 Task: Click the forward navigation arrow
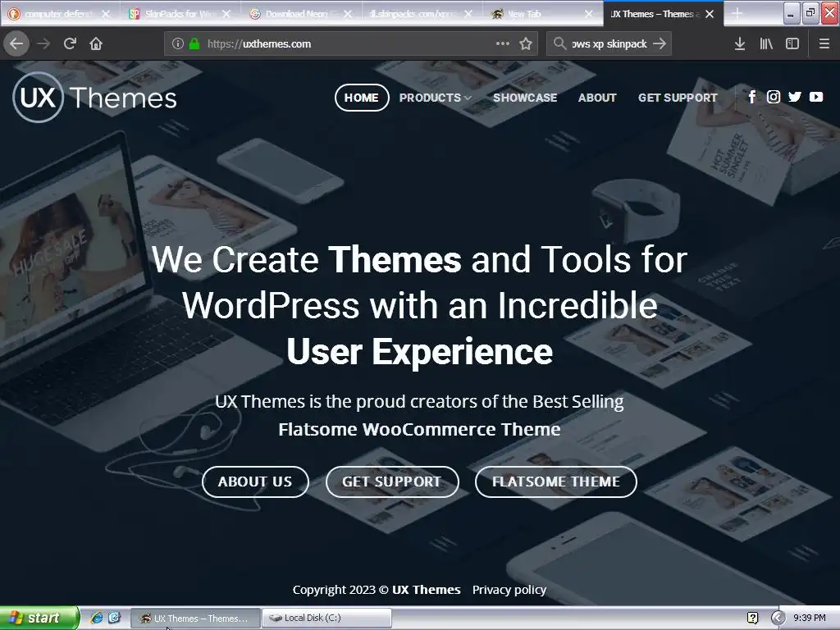43,43
